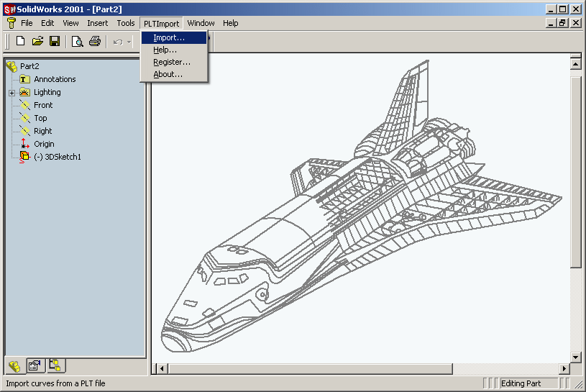
Task: Click the New document toolbar icon
Action: 21,41
